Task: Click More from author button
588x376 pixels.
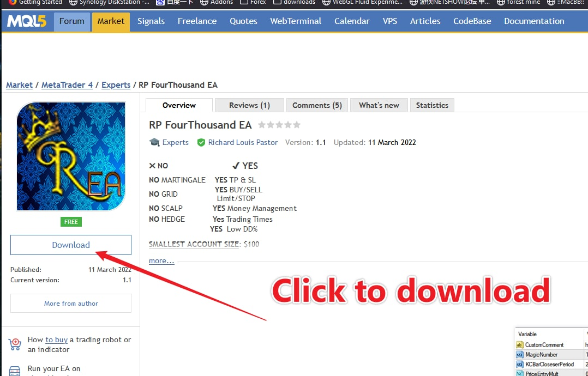Action: [71, 304]
